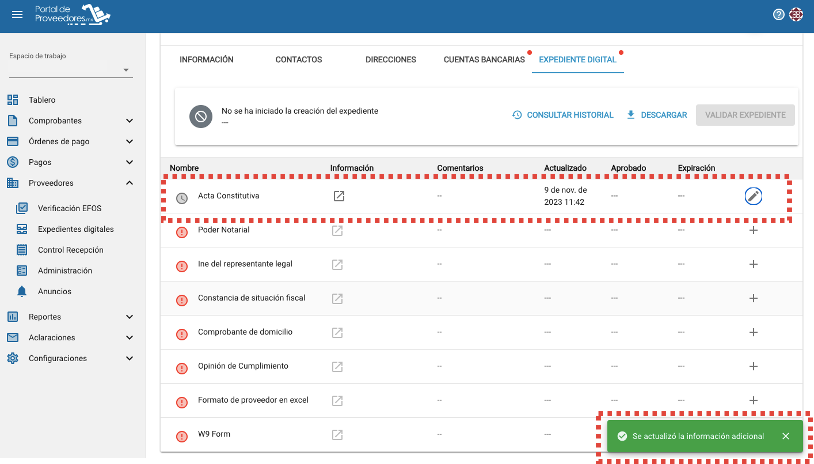Switch to the INFORMACIÓN tab
814x464 pixels.
(206, 60)
